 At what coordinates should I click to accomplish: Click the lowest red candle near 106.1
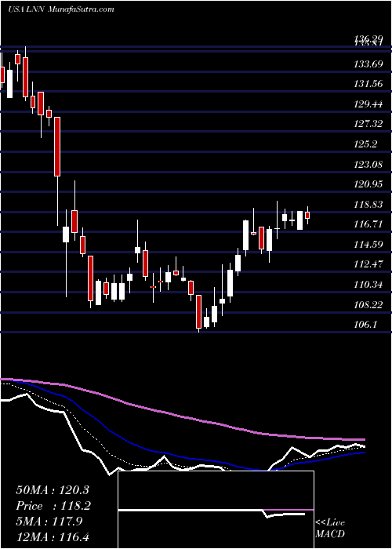199,311
